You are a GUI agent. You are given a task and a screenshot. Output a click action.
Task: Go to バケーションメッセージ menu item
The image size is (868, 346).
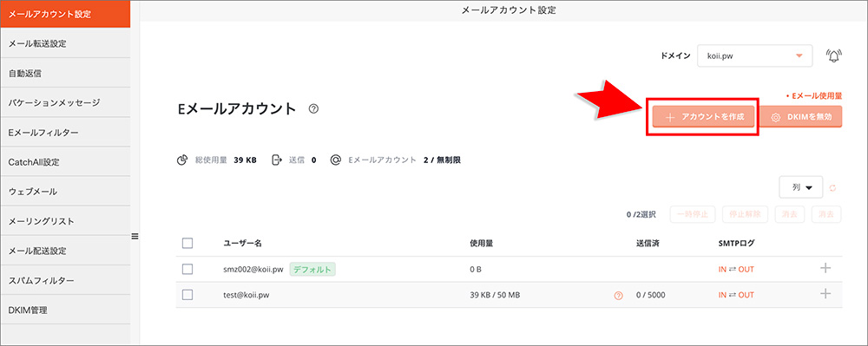click(65, 102)
